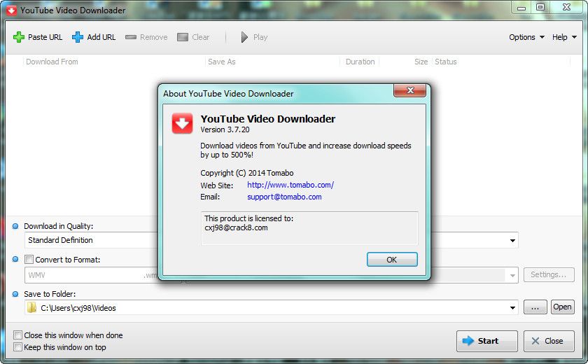
Task: Click the blue bullet beside Save to Folder
Action: [15, 294]
